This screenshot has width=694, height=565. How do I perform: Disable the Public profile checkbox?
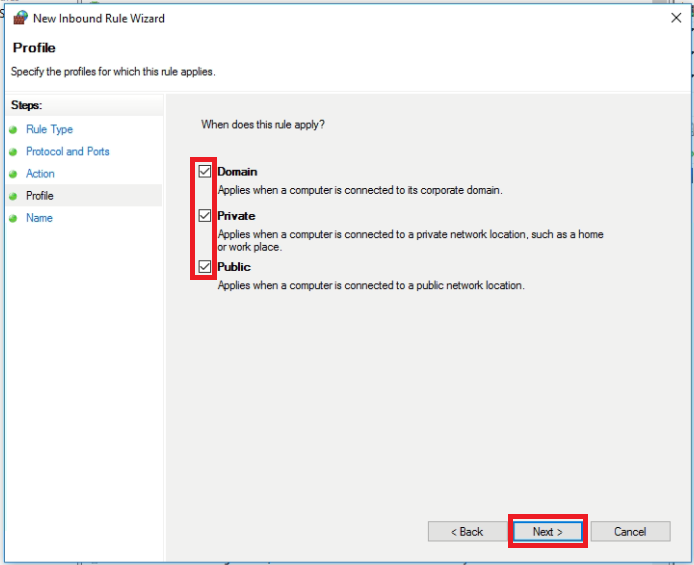pyautogui.click(x=205, y=267)
